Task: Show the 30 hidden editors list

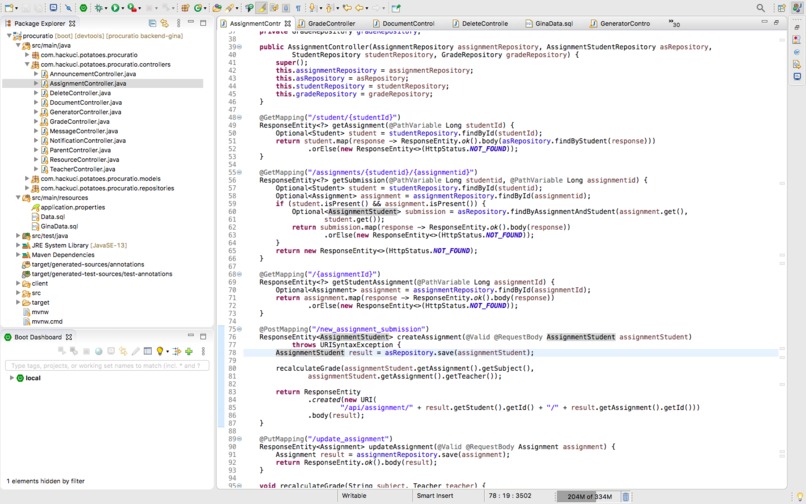Action: click(x=674, y=24)
